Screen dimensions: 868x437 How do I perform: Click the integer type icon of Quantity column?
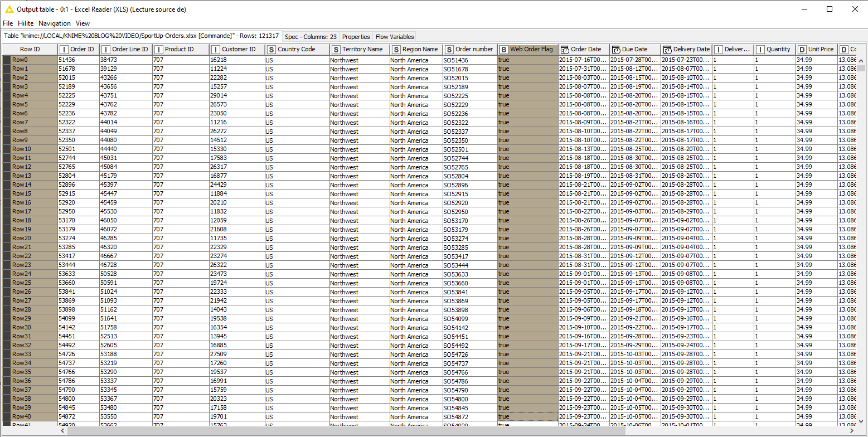pos(760,50)
